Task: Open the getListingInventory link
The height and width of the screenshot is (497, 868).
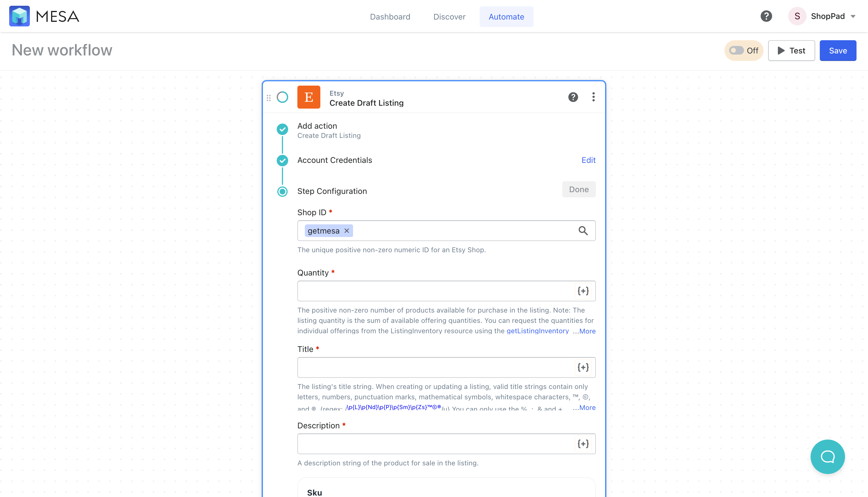Action: point(538,331)
